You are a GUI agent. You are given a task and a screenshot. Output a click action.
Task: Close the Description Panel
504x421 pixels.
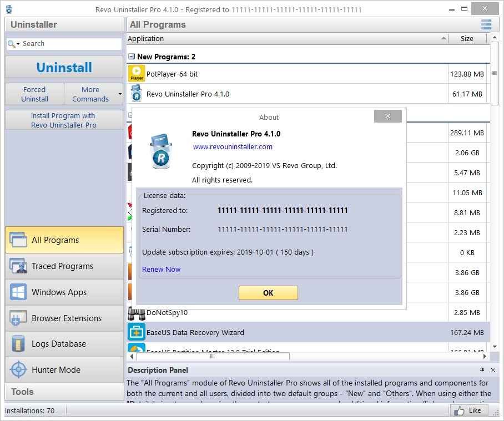click(x=493, y=371)
